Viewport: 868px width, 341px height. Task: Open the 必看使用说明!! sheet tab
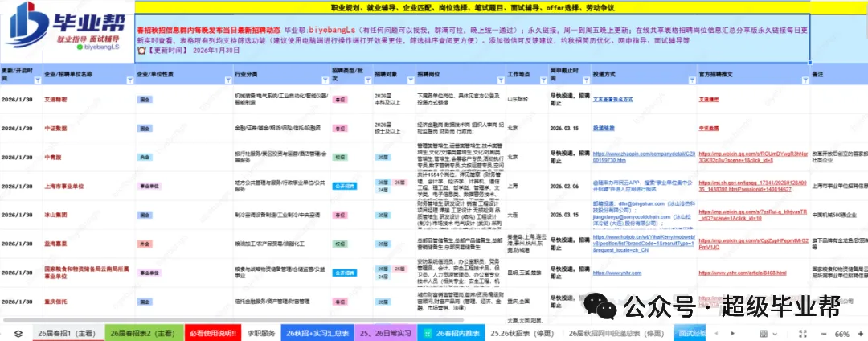point(213,334)
